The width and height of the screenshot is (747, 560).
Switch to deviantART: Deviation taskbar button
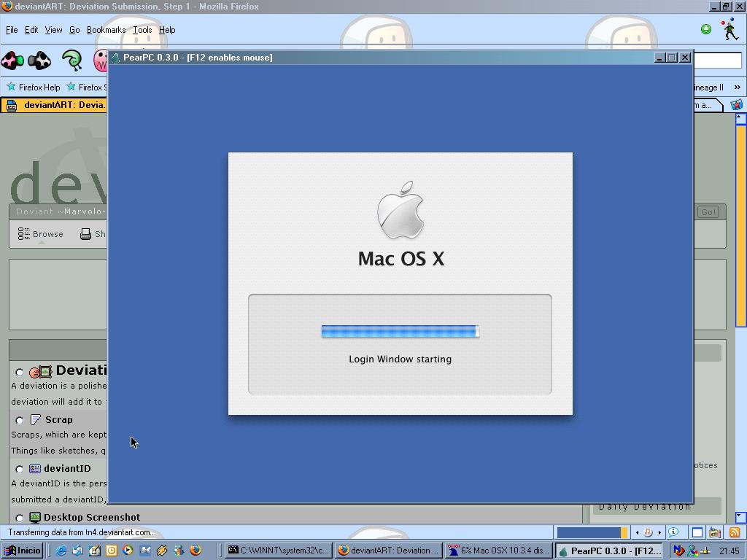388,551
